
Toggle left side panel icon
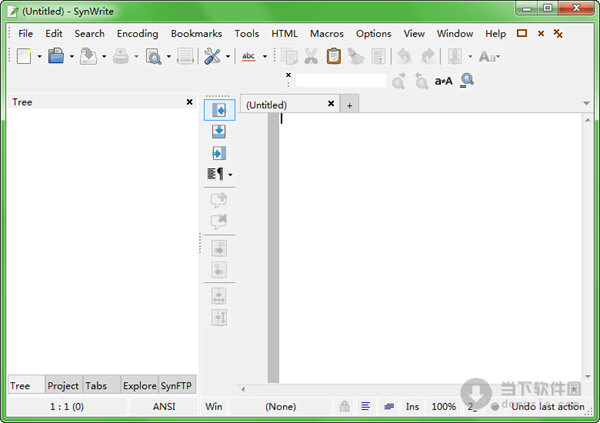pyautogui.click(x=219, y=110)
